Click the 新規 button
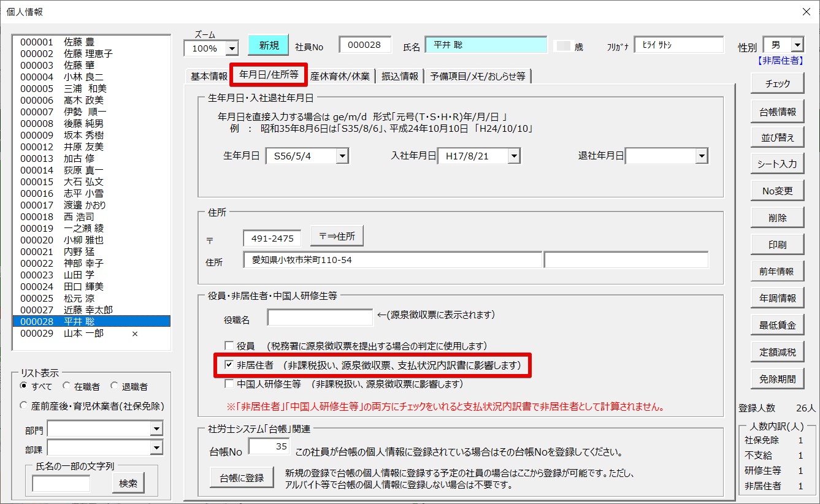The image size is (820, 504). click(x=268, y=45)
